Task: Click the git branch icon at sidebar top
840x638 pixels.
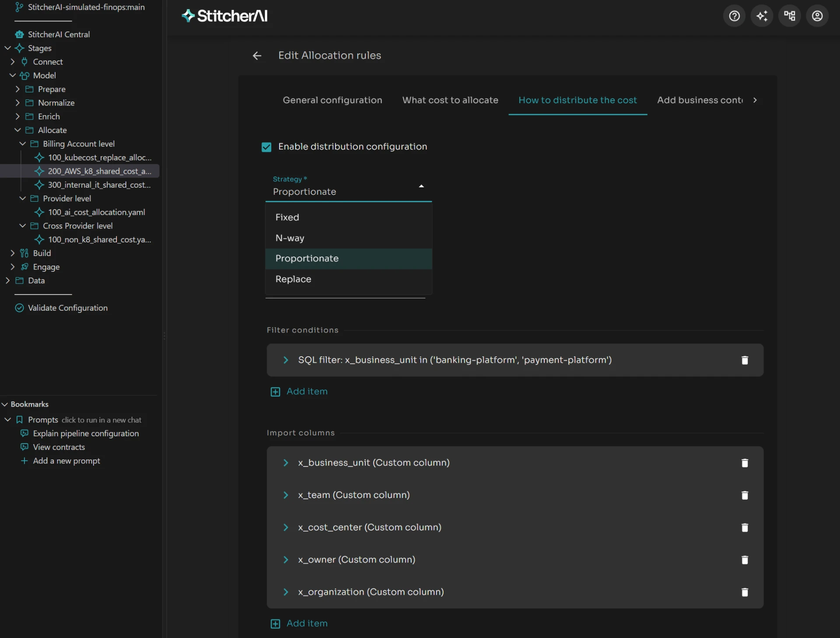Action: (19, 7)
